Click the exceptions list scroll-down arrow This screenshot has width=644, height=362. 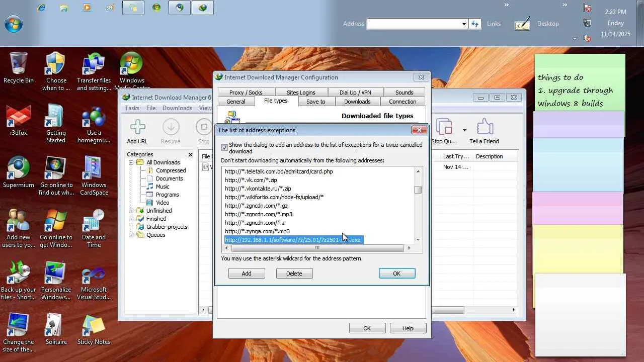click(418, 240)
